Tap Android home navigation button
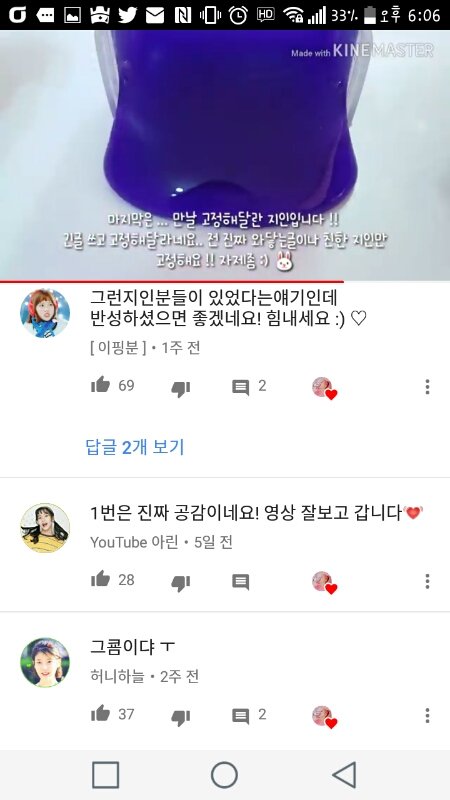The height and width of the screenshot is (800, 450). coord(224,775)
